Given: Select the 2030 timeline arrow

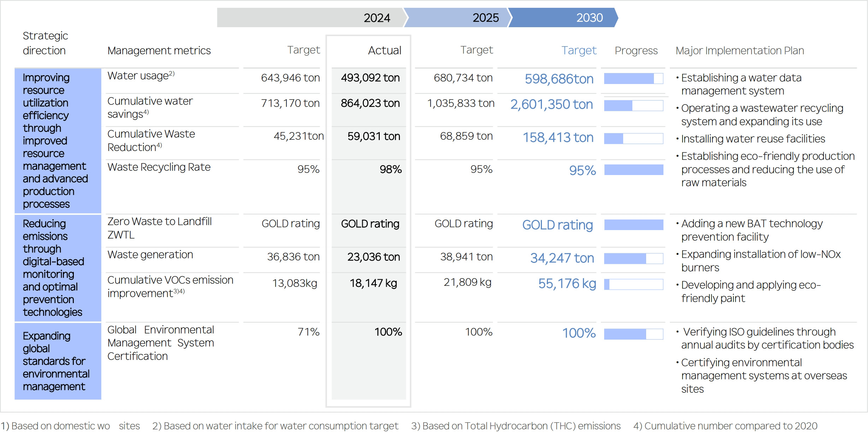Looking at the screenshot, I should tap(563, 18).
